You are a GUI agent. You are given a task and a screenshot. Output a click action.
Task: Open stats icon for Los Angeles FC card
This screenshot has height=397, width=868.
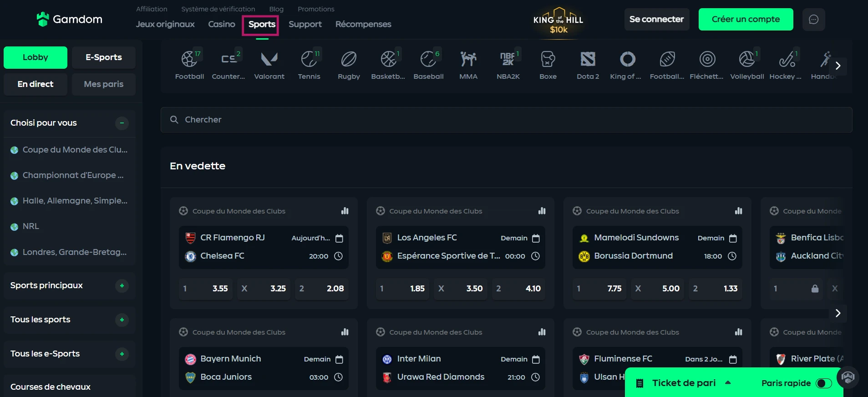[x=542, y=211]
